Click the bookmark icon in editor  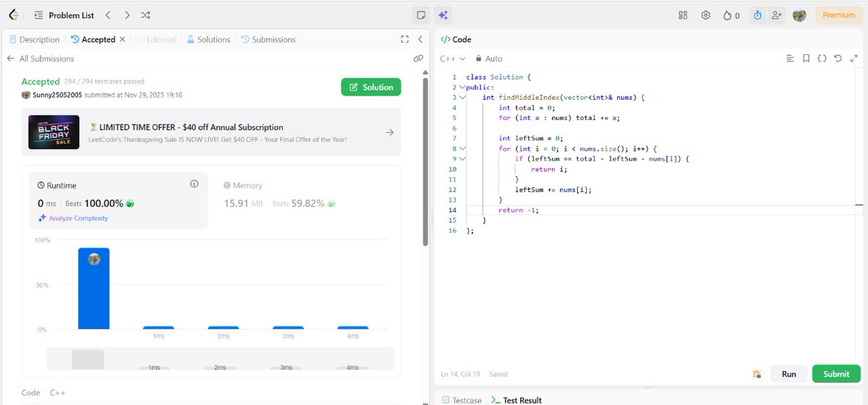pos(806,59)
